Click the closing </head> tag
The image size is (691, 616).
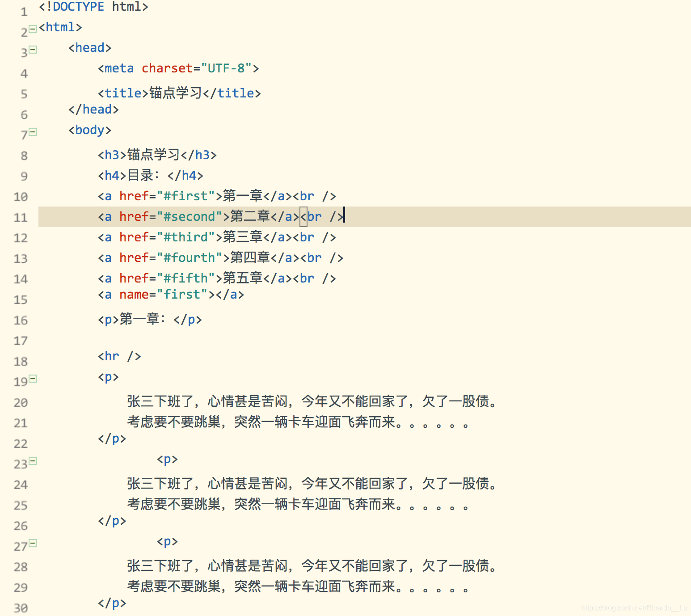click(93, 110)
